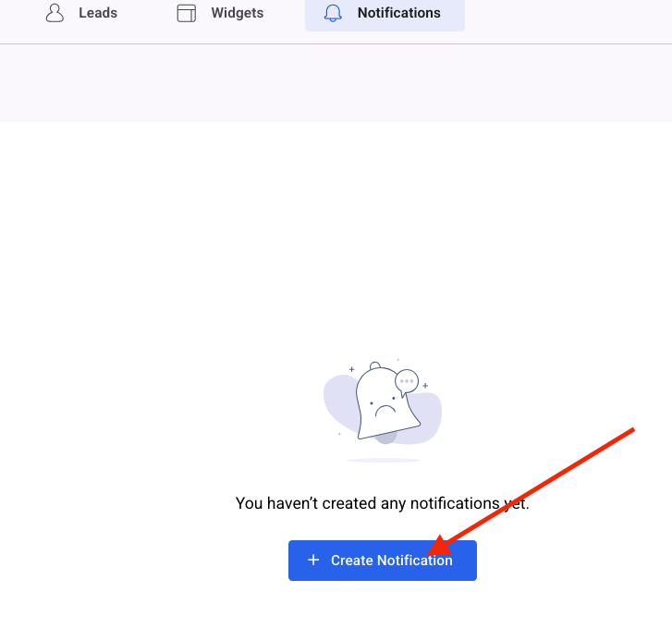This screenshot has width=672, height=617.
Task: Click the knob on top of the bell
Action: (x=374, y=365)
